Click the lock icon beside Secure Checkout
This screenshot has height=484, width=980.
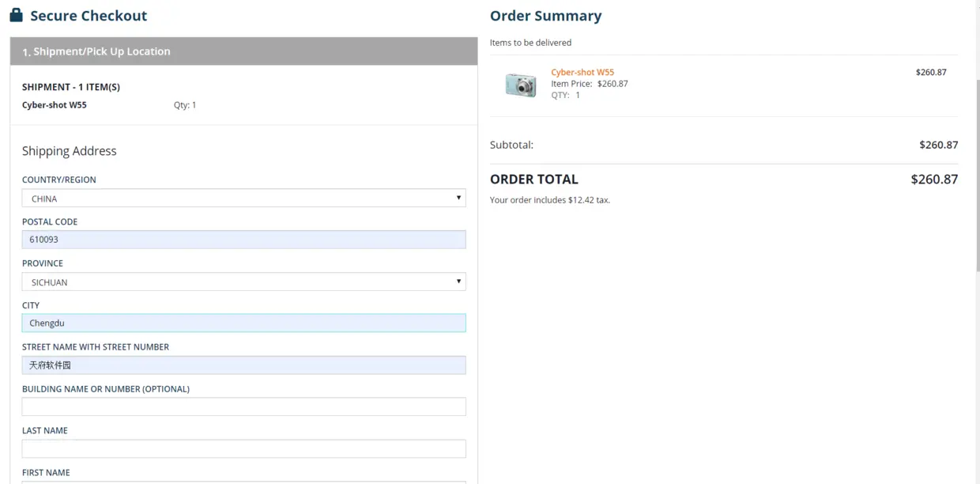click(x=16, y=15)
